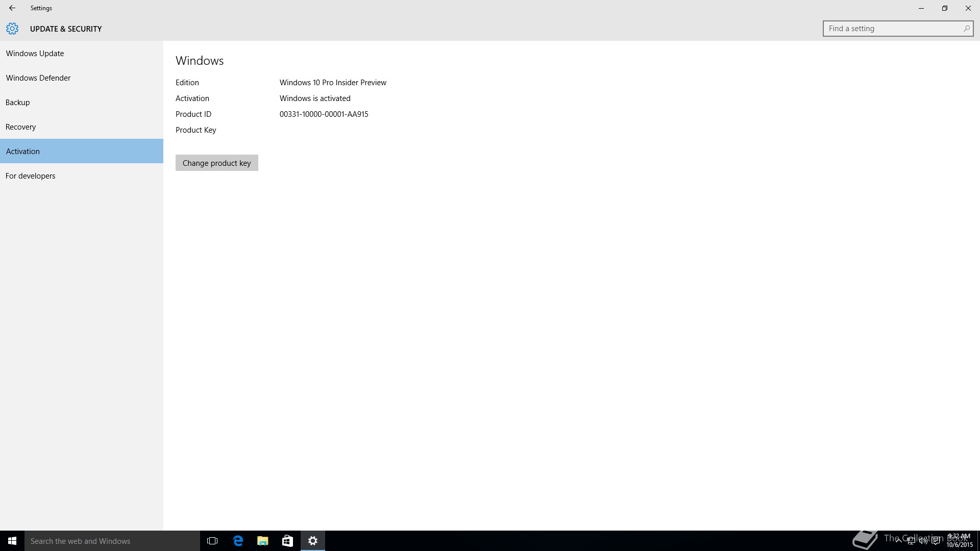This screenshot has width=980, height=551.
Task: Minimize the Settings window
Action: [921, 8]
